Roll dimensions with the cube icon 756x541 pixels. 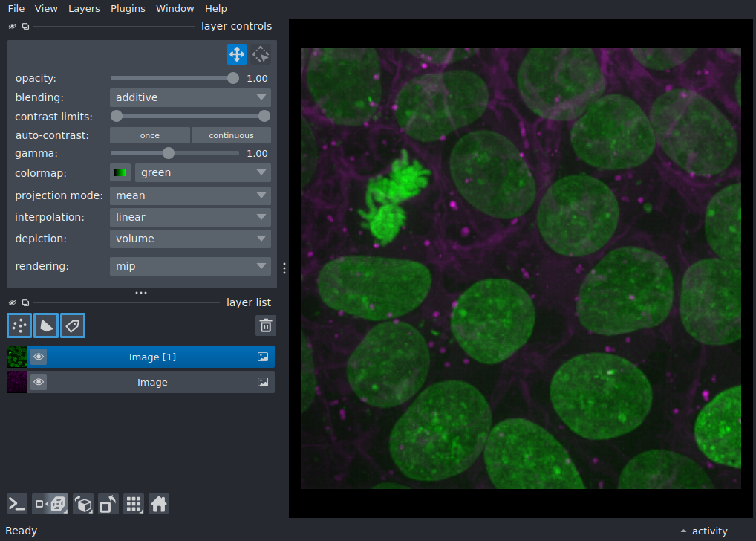click(x=83, y=505)
